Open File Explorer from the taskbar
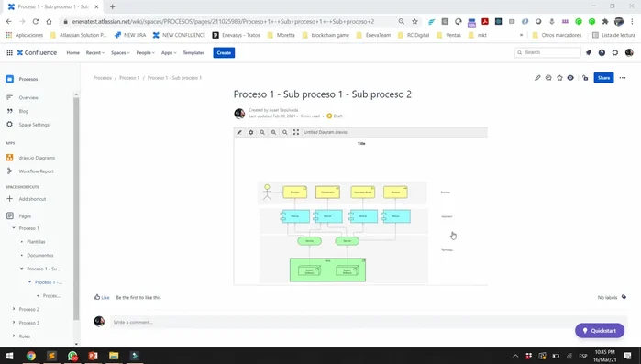This screenshot has width=641, height=364. click(x=114, y=356)
